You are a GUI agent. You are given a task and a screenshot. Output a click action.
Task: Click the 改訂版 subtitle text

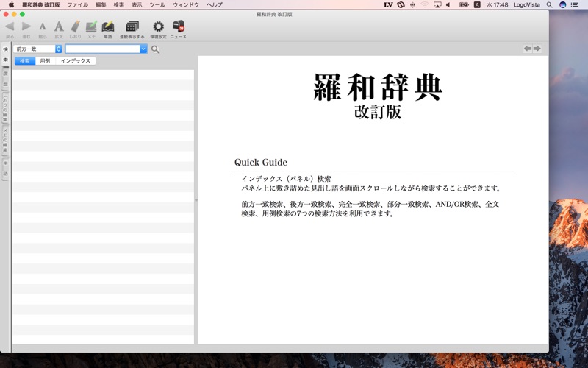click(x=378, y=112)
